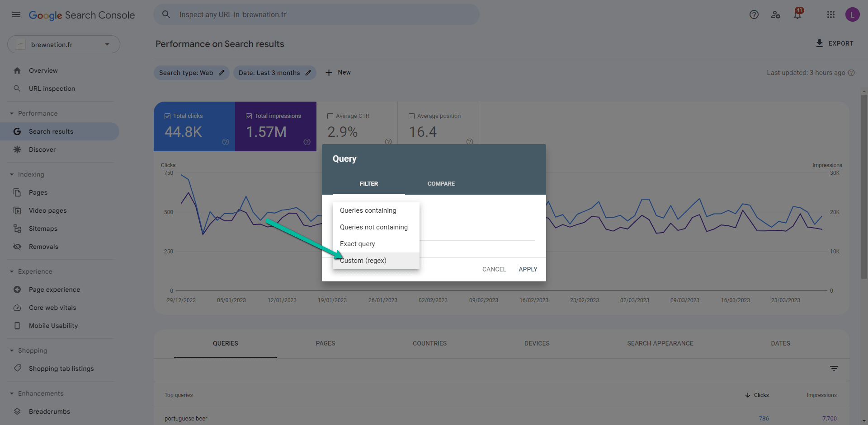868x425 pixels.
Task: Select Exact query option
Action: 376,244
